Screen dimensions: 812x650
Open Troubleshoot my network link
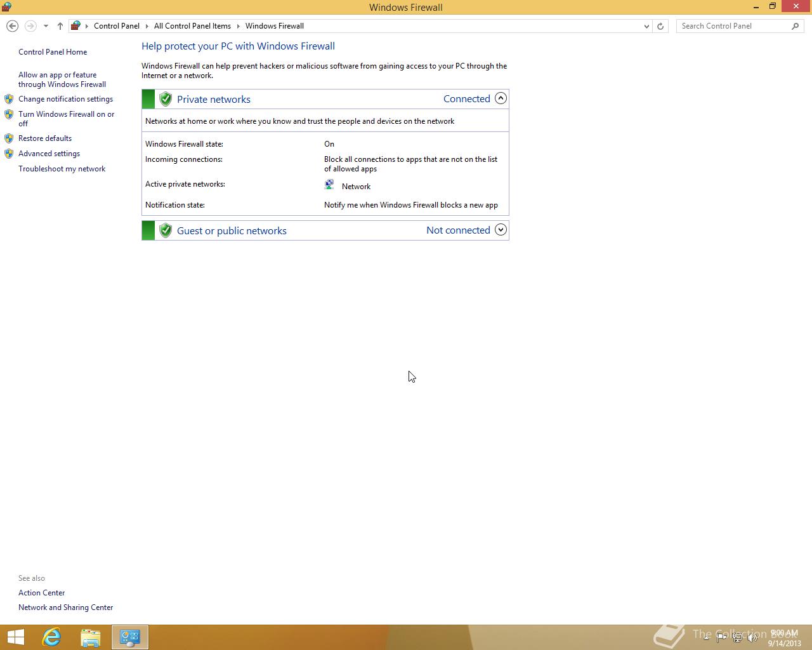62,169
